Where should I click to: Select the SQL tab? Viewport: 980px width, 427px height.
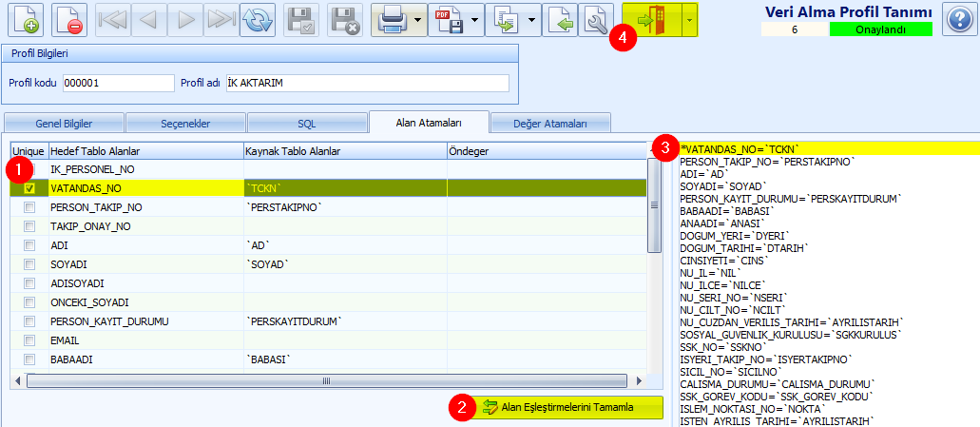click(x=306, y=124)
